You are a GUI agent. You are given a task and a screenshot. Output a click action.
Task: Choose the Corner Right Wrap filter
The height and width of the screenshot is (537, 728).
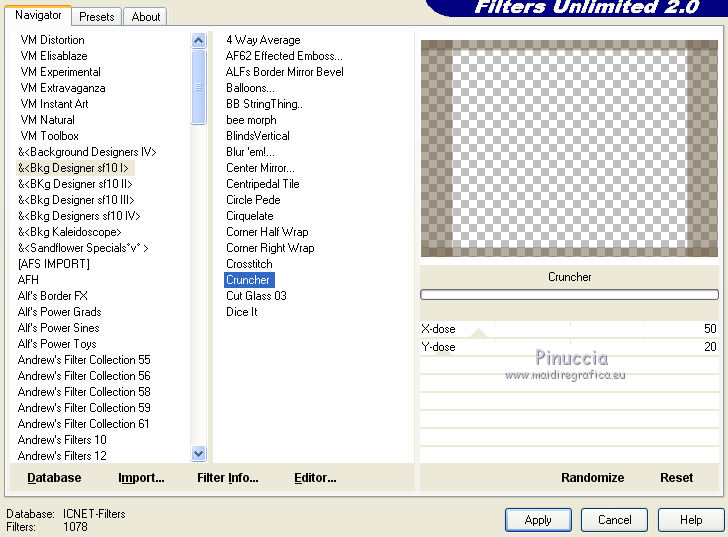click(x=270, y=248)
